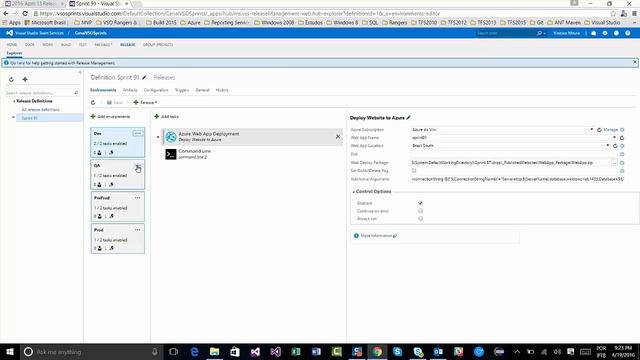Screen dimensions: 640x360
Task: Open the More Information link
Action: click(x=378, y=236)
